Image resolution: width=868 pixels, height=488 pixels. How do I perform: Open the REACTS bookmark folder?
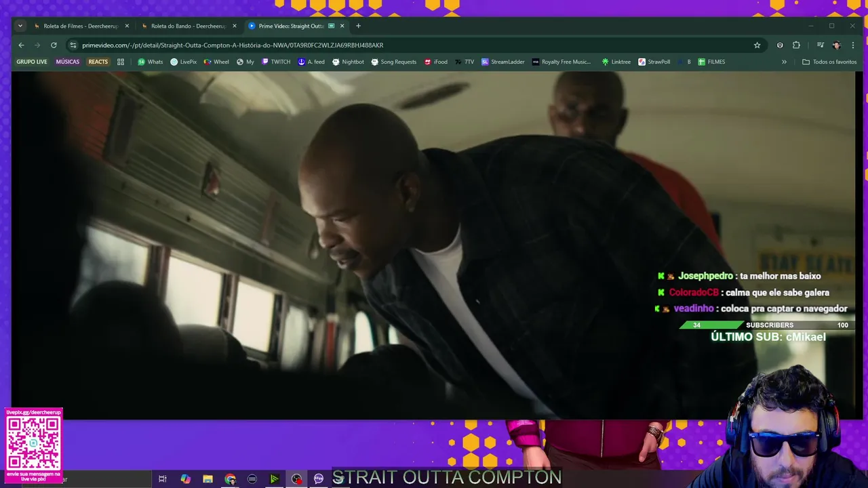[x=98, y=62]
